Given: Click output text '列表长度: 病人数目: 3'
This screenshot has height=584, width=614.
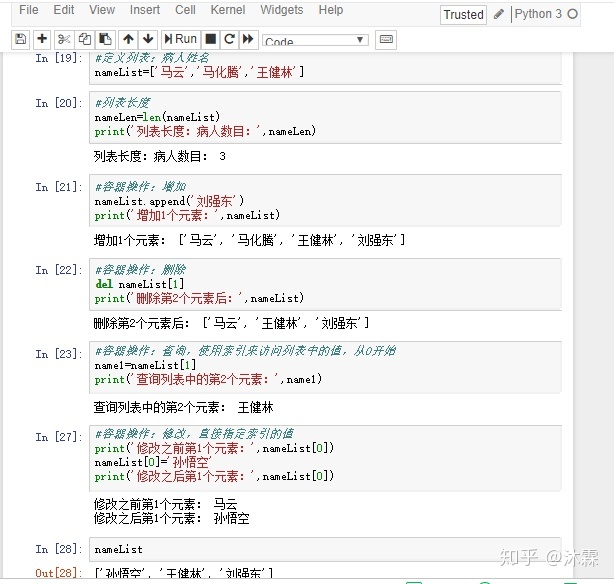Looking at the screenshot, I should coord(160,157).
